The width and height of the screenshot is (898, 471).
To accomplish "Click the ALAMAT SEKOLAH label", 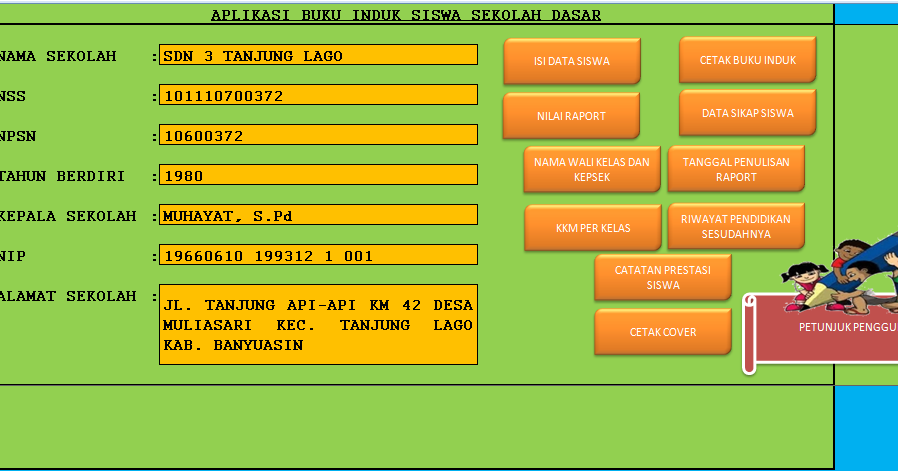I will (68, 296).
